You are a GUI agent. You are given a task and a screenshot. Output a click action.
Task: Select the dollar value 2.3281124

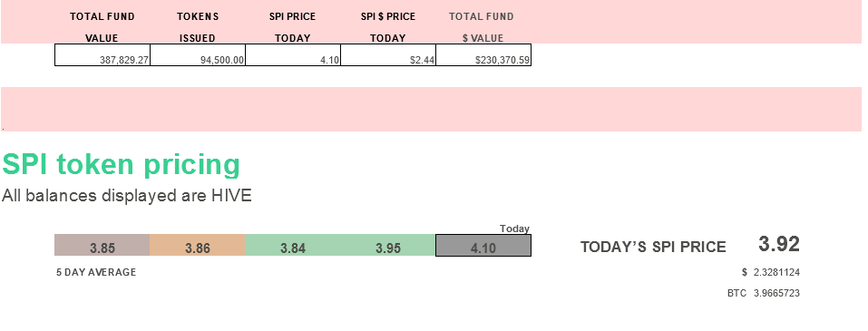tap(776, 272)
